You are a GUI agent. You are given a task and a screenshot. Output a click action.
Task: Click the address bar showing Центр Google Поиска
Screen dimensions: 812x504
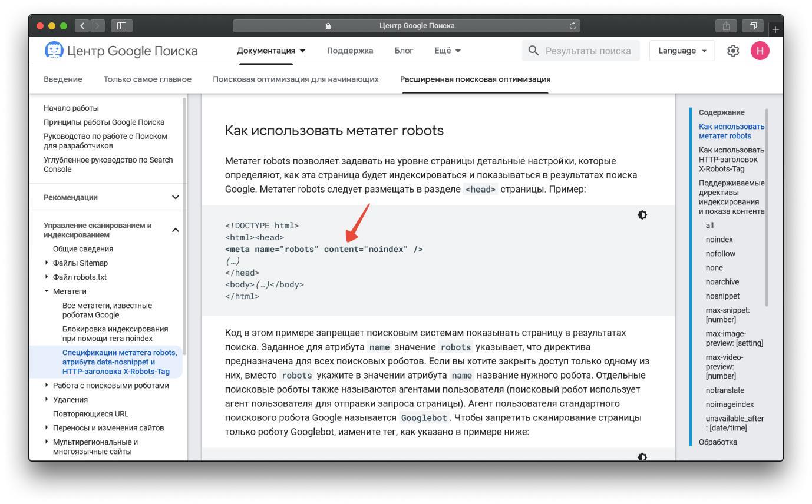click(406, 26)
